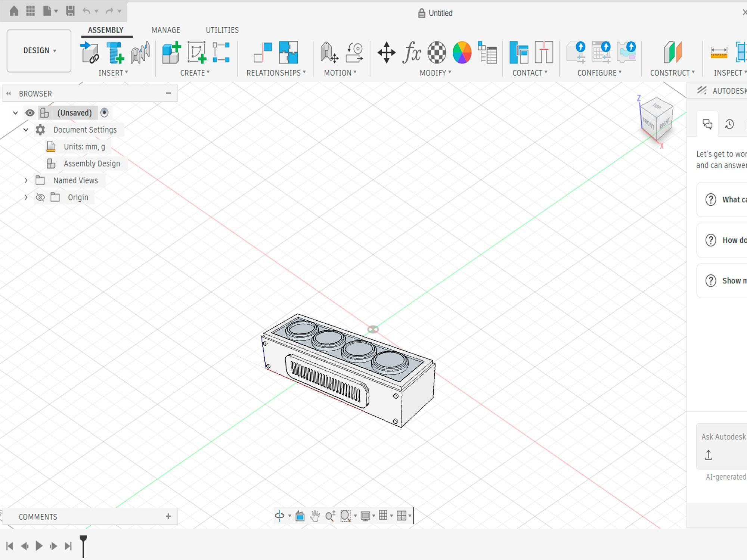Screen dimensions: 747x560
Task: Click the Save icon
Action: (70, 11)
